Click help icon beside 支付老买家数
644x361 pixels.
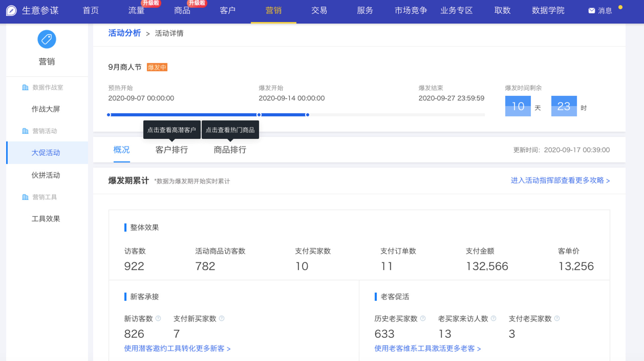coord(557,318)
